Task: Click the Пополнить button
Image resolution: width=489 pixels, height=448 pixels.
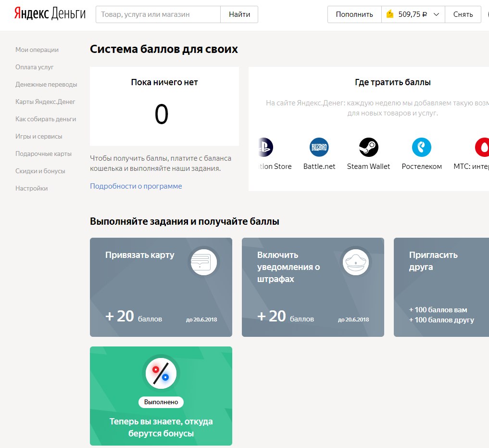Action: (x=354, y=14)
